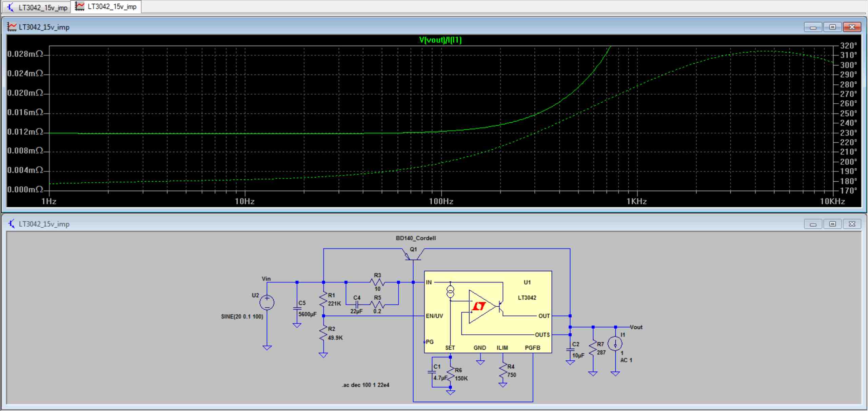Select the U2 voltage source symbol
This screenshot has height=411, width=868.
[267, 302]
